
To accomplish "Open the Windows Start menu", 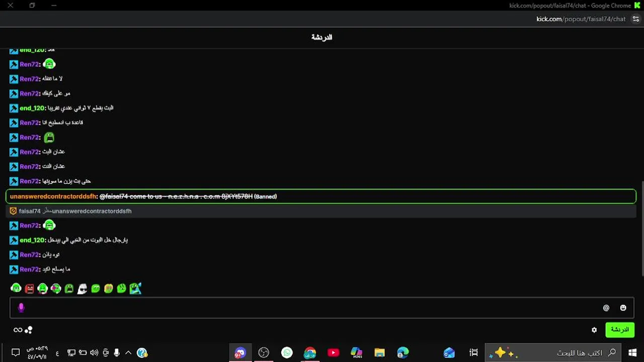I will (x=632, y=352).
